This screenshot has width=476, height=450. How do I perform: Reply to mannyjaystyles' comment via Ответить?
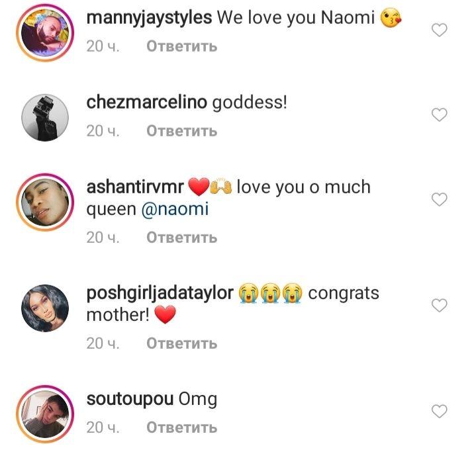(x=181, y=46)
